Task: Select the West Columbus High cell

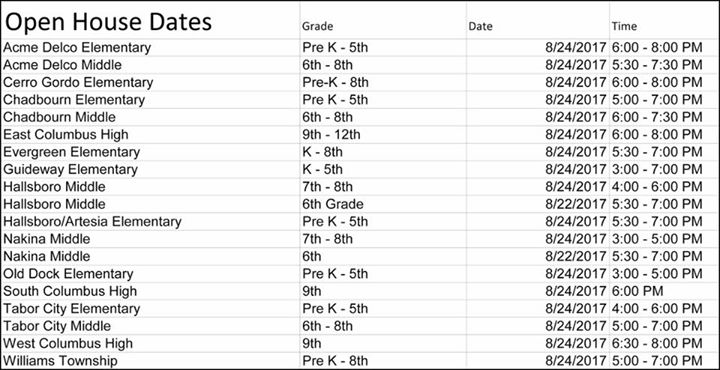Action: tap(151, 344)
